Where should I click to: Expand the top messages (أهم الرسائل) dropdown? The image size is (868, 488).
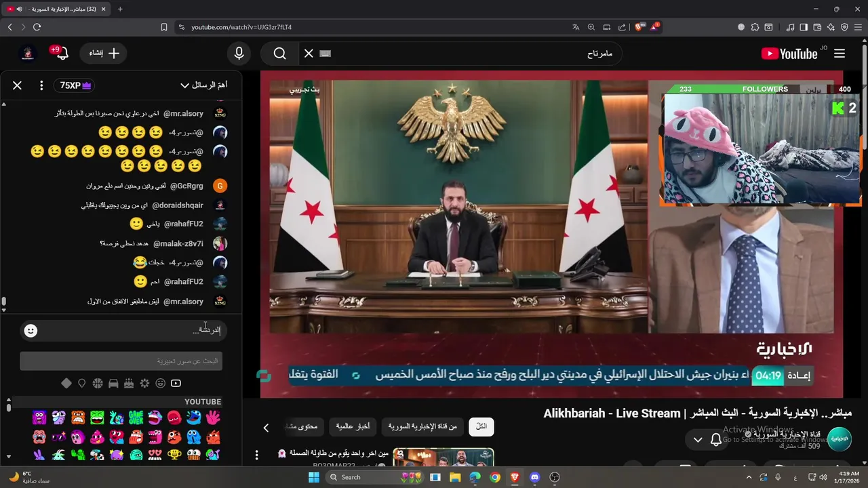(204, 85)
